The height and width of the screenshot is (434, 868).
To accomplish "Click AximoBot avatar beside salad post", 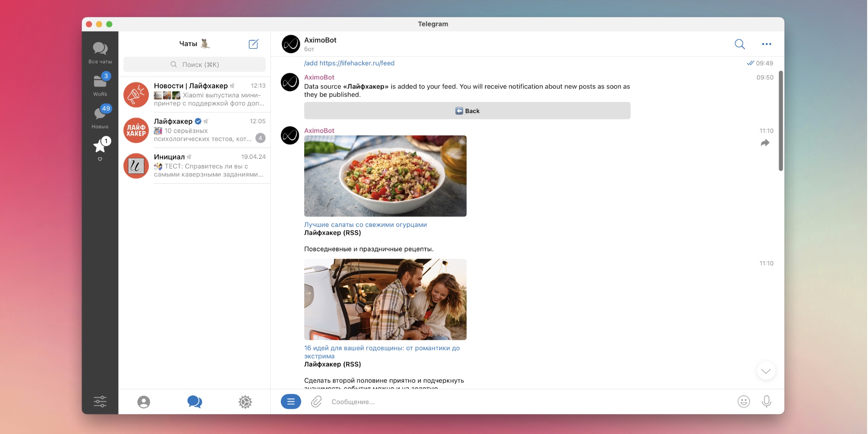I will [x=290, y=135].
